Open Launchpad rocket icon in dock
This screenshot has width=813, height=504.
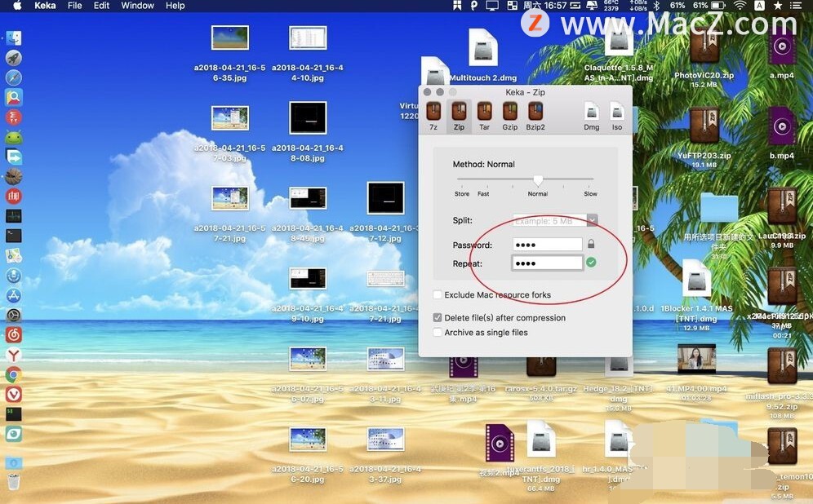(14, 58)
